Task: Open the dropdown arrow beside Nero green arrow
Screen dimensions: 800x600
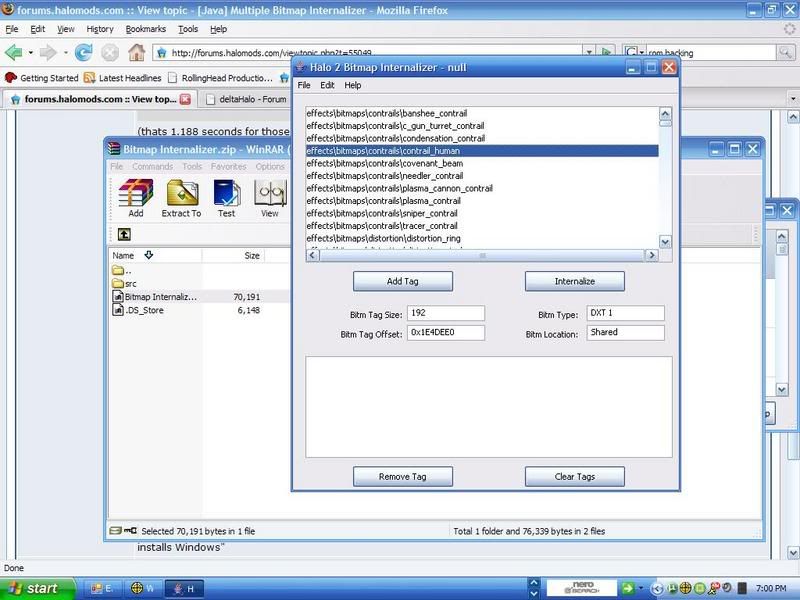Action: [x=641, y=588]
